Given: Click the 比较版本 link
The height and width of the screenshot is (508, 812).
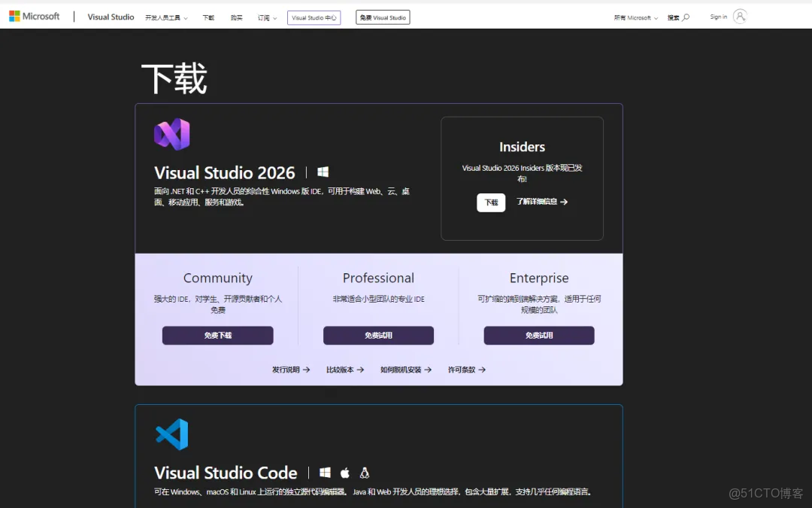Looking at the screenshot, I should coord(343,370).
